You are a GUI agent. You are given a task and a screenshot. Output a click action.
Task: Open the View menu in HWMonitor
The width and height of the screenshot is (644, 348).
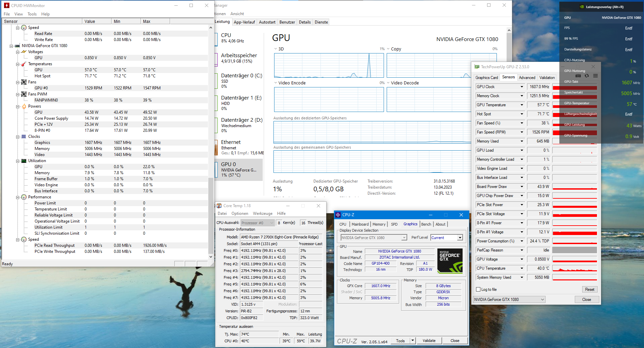18,14
